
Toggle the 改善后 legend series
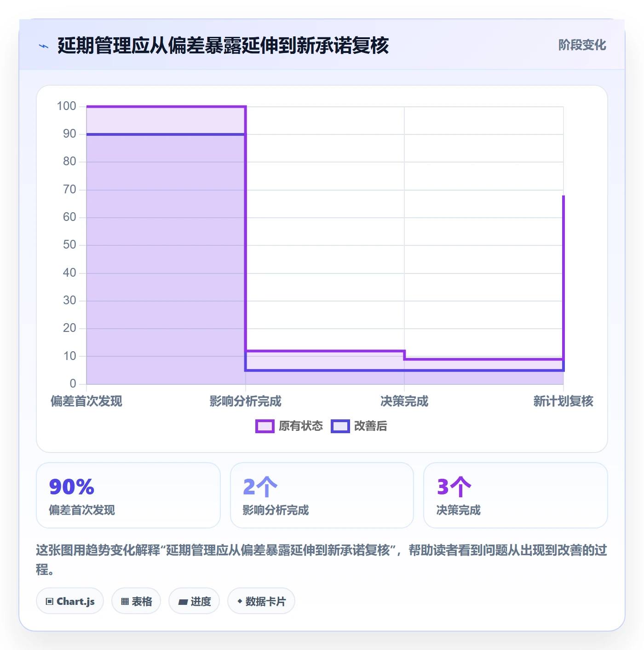coord(359,426)
